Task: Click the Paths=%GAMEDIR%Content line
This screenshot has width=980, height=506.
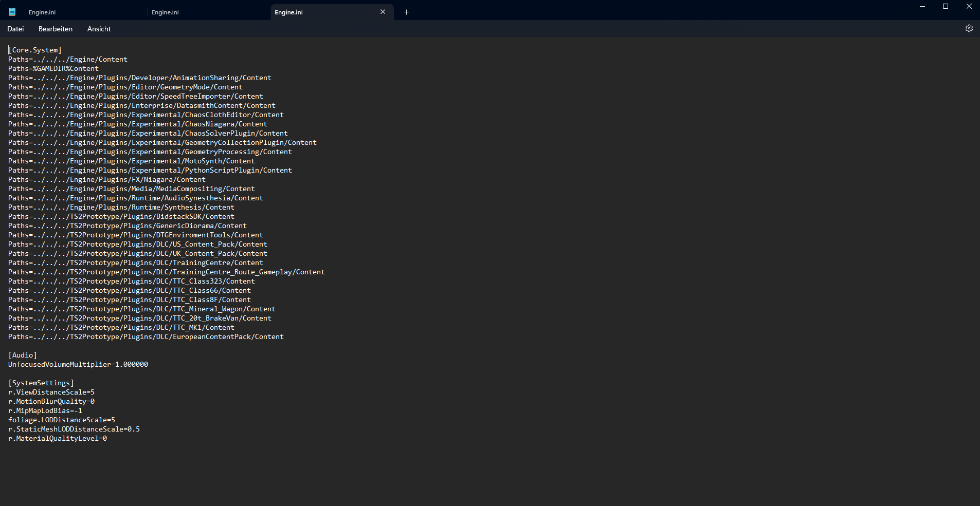Action: click(53, 68)
